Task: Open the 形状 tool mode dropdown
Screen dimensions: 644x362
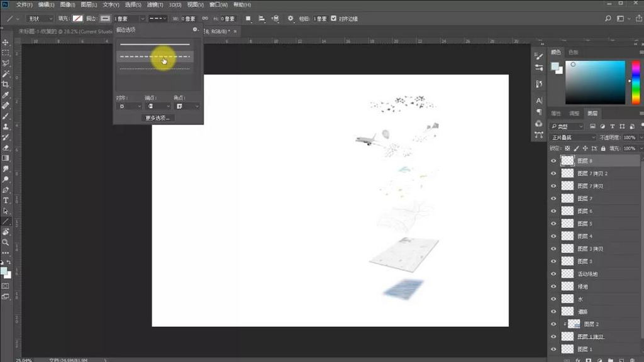Action: click(x=40, y=19)
